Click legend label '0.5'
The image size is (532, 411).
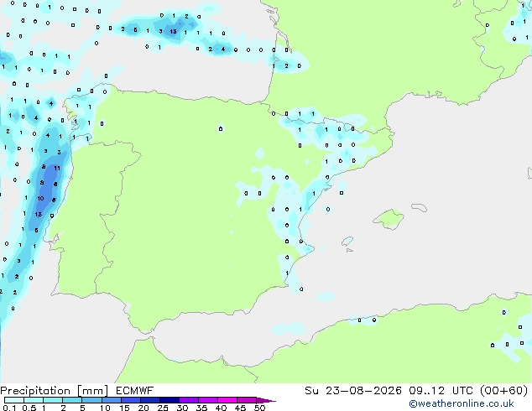click(x=29, y=408)
